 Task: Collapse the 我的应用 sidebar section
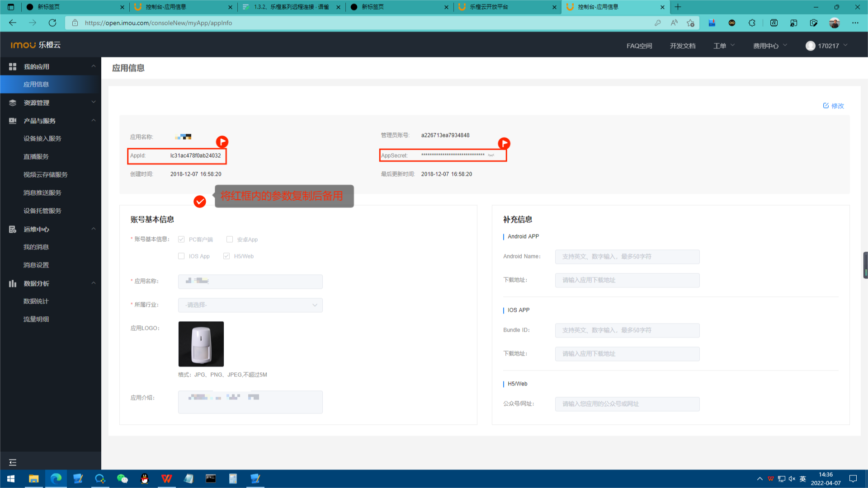pyautogui.click(x=94, y=66)
